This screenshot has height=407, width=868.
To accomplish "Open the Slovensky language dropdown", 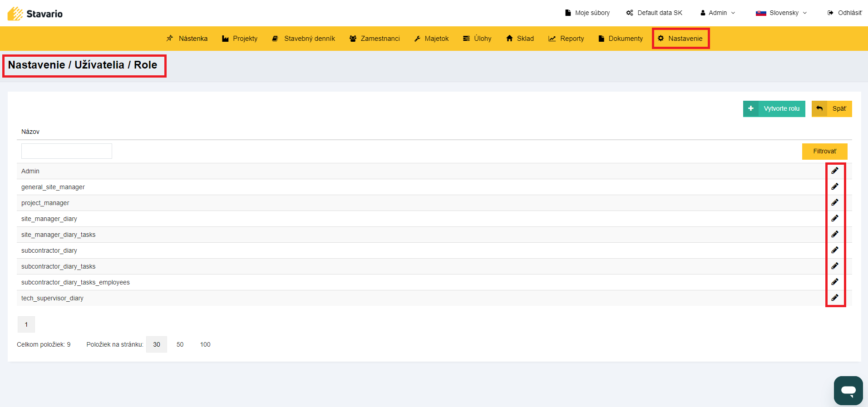I will [x=781, y=13].
